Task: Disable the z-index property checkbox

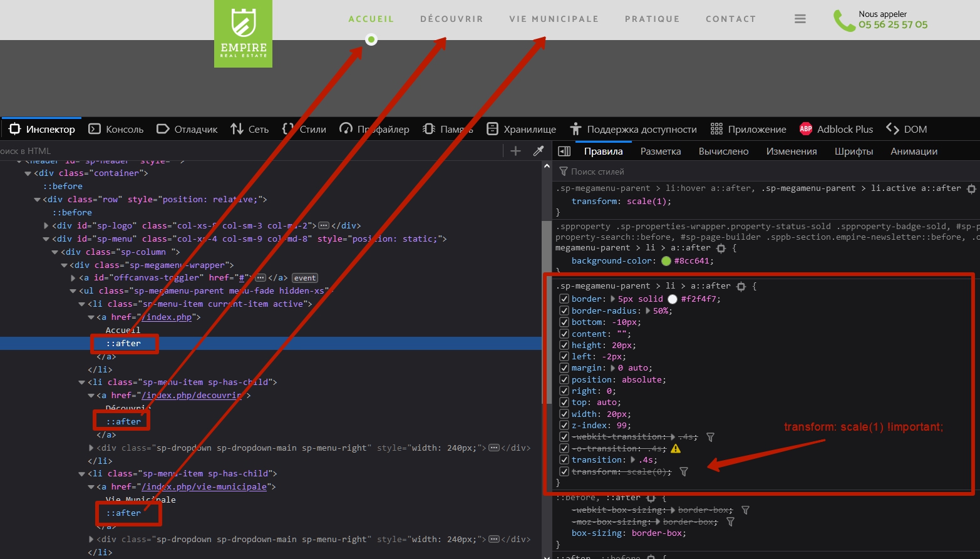Action: 564,426
